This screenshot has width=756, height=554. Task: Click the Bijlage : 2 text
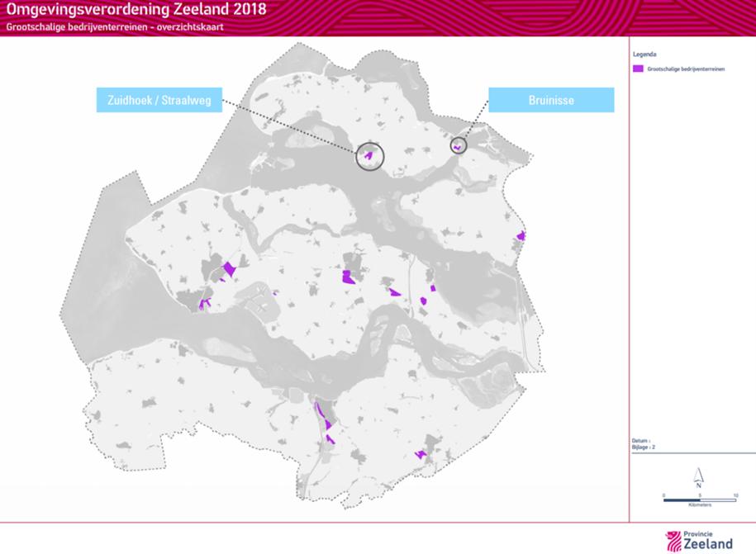pyautogui.click(x=644, y=447)
